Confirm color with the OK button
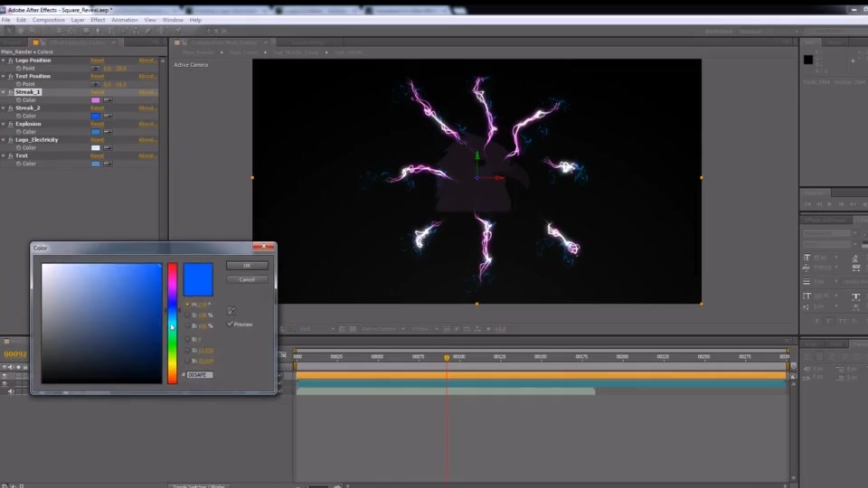Screen dimensions: 868x488 pyautogui.click(x=247, y=266)
